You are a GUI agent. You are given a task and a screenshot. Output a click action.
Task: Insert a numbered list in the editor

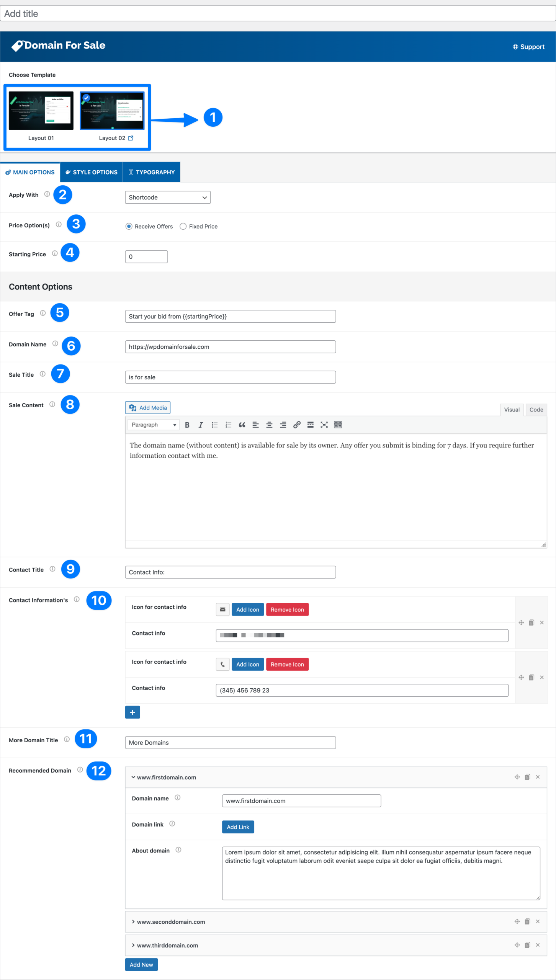click(x=229, y=425)
